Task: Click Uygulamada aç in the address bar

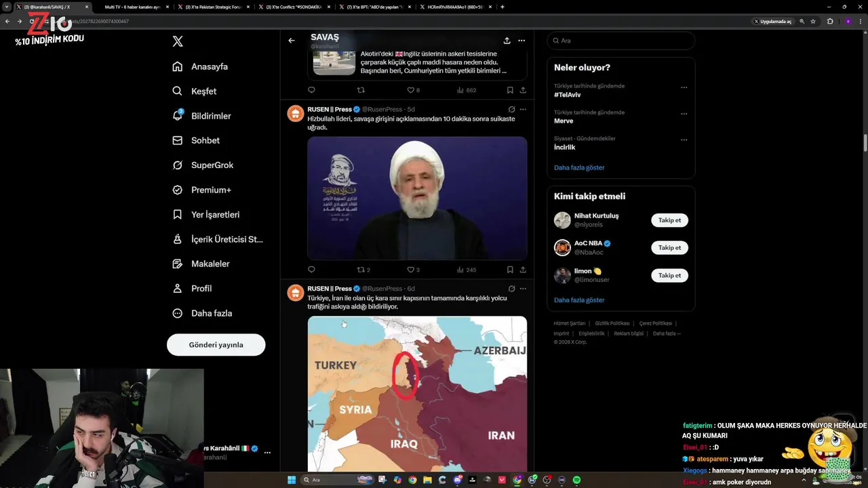Action: [x=773, y=21]
